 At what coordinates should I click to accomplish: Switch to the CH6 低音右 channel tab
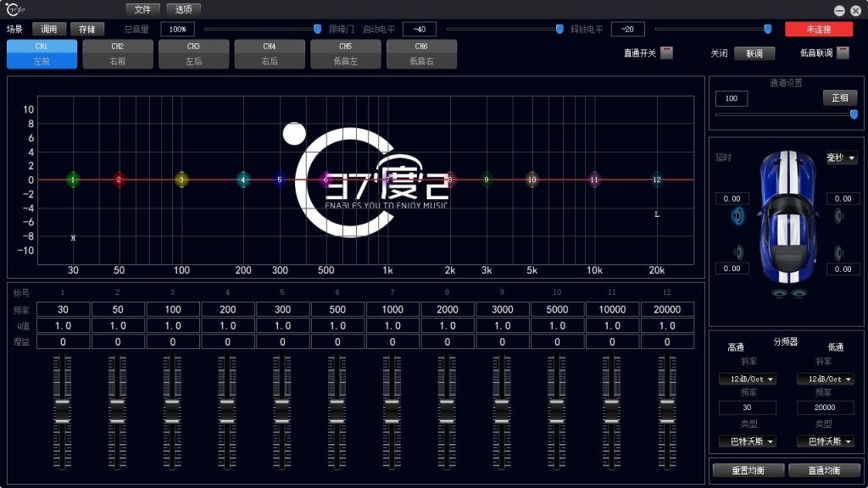point(421,53)
